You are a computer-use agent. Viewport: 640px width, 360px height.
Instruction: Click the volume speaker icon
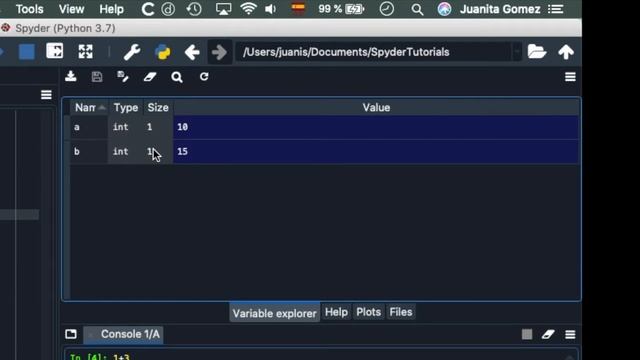(x=270, y=9)
